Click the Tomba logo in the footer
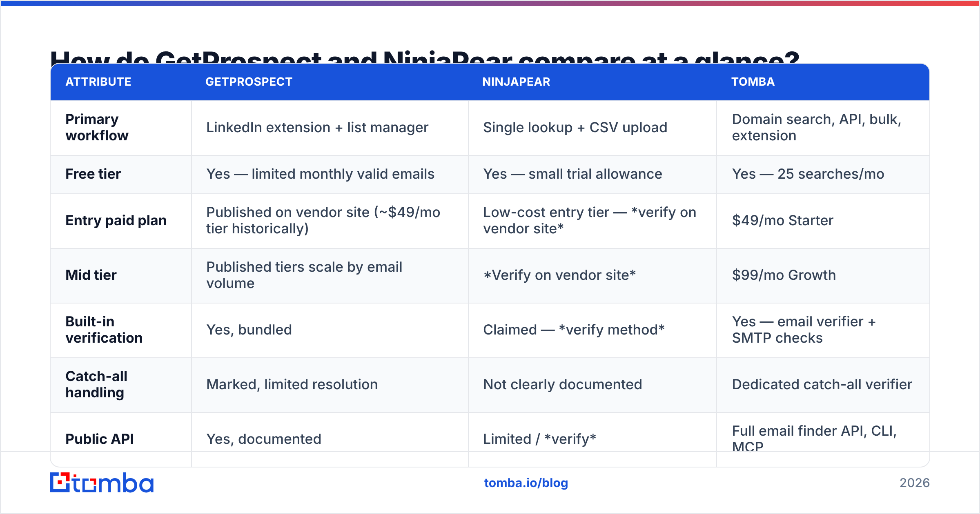980x514 pixels. tap(102, 483)
